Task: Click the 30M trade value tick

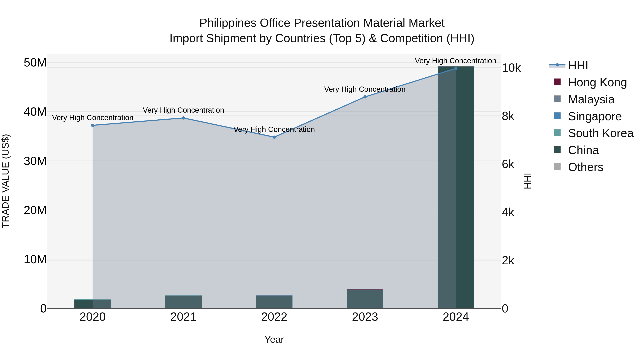Action: 35,161
